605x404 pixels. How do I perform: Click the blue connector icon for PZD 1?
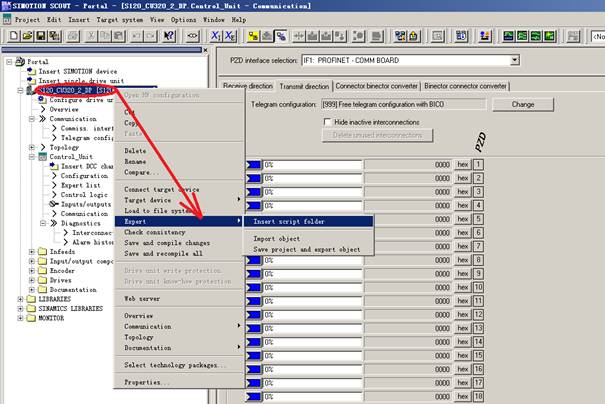tap(253, 164)
